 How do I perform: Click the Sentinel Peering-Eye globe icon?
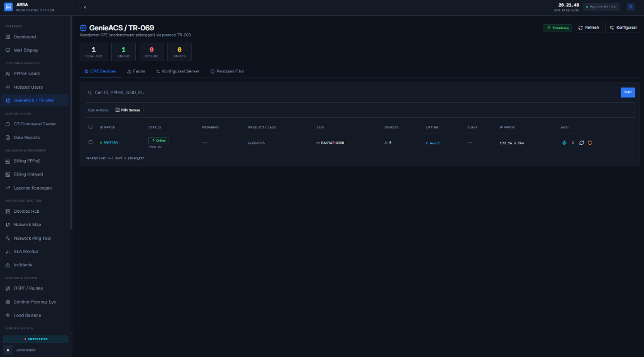pyautogui.click(x=8, y=302)
